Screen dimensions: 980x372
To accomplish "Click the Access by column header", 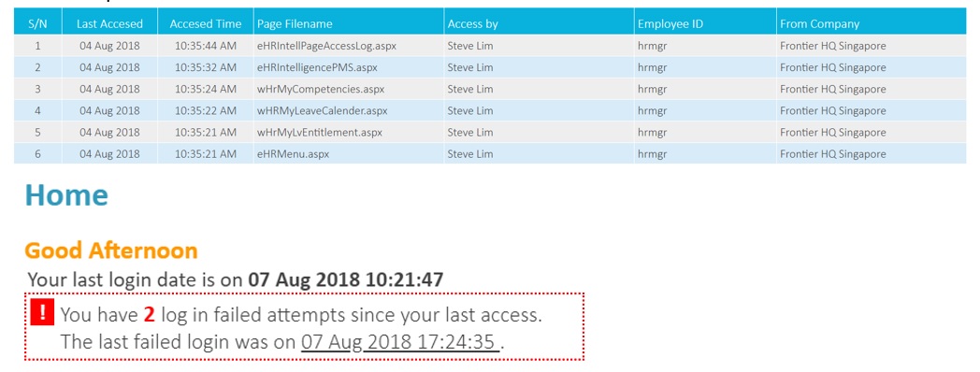I will [539, 23].
